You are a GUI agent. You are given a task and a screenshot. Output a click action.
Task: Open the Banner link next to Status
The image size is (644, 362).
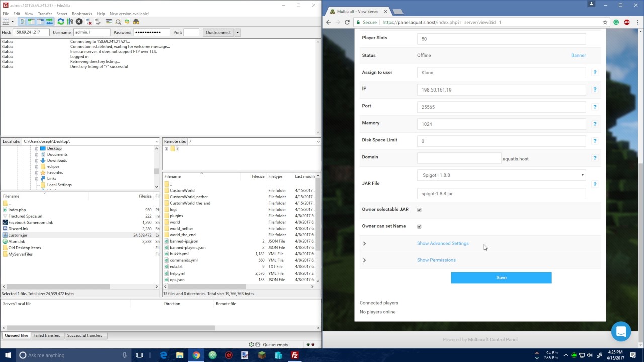click(x=578, y=55)
